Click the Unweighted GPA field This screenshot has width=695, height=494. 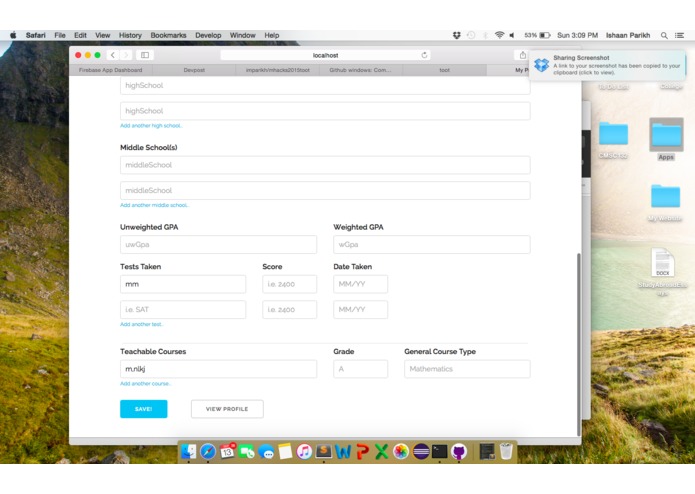coord(219,245)
